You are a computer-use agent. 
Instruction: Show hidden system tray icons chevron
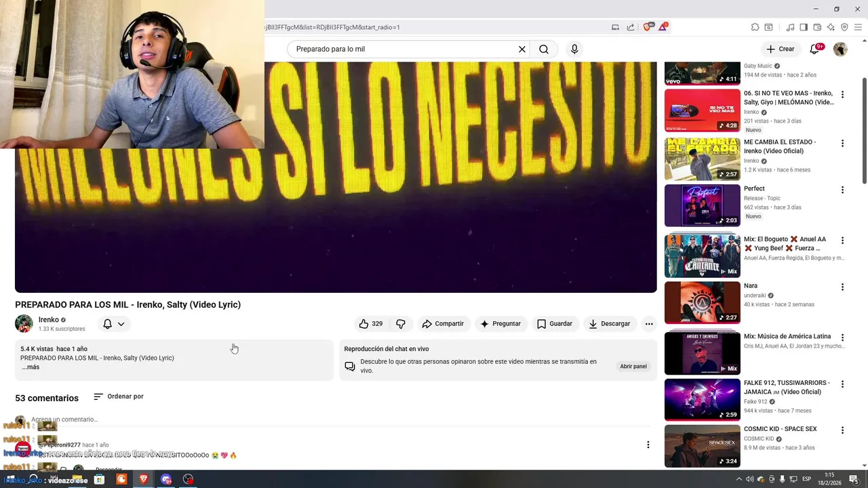[739, 479]
